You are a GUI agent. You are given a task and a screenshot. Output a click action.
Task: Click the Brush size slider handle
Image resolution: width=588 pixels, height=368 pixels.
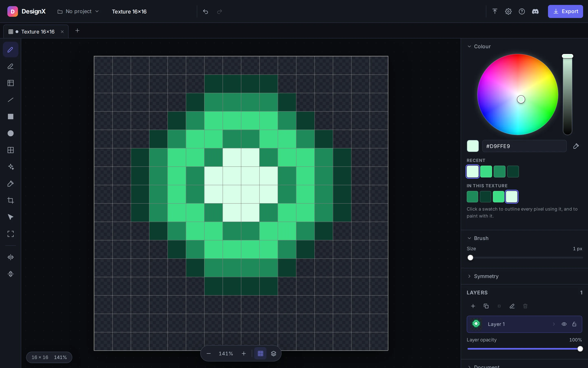pyautogui.click(x=470, y=258)
